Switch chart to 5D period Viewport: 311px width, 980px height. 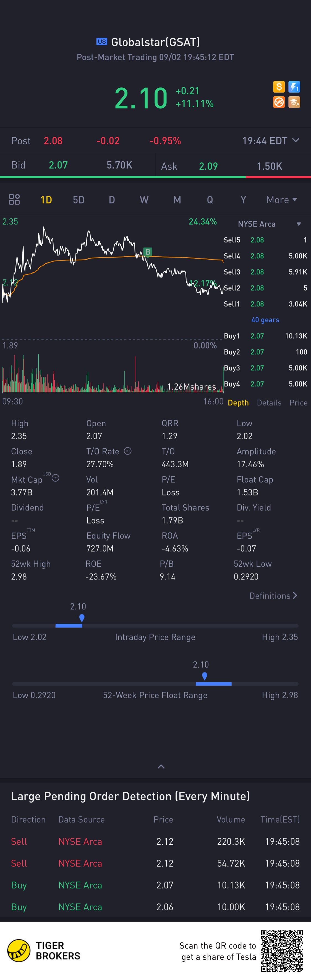(x=79, y=200)
